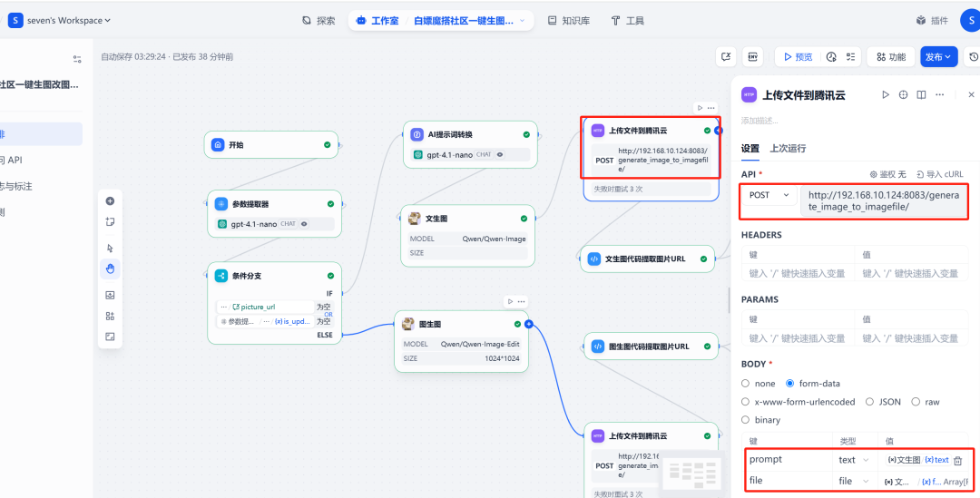
Task: Toggle eye icon on AI提示词转换 gpt-4.1-nano
Action: click(x=500, y=154)
